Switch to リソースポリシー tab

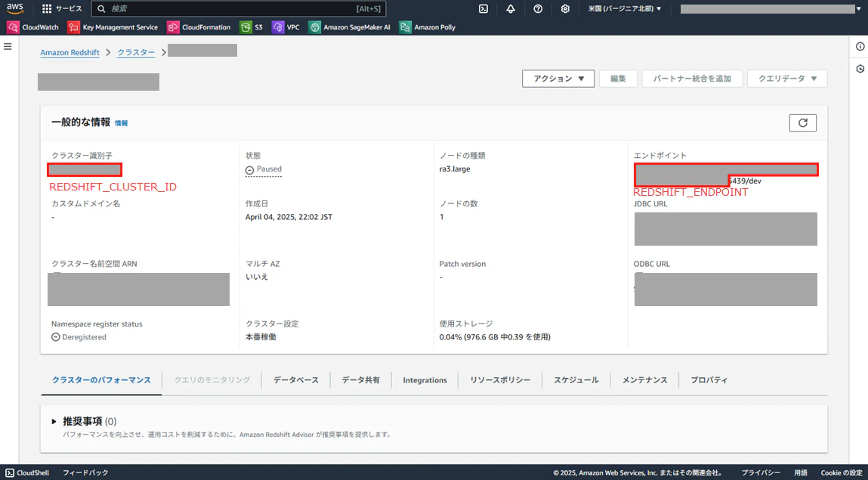(500, 380)
